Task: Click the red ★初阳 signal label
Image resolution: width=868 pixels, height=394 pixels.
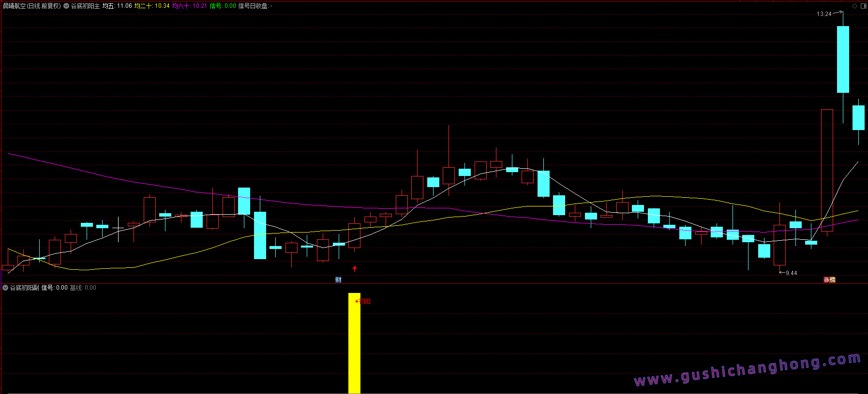Action: [x=363, y=302]
